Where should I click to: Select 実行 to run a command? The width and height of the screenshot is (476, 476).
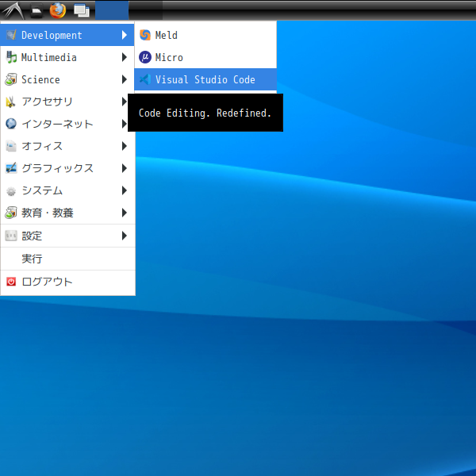click(x=67, y=259)
